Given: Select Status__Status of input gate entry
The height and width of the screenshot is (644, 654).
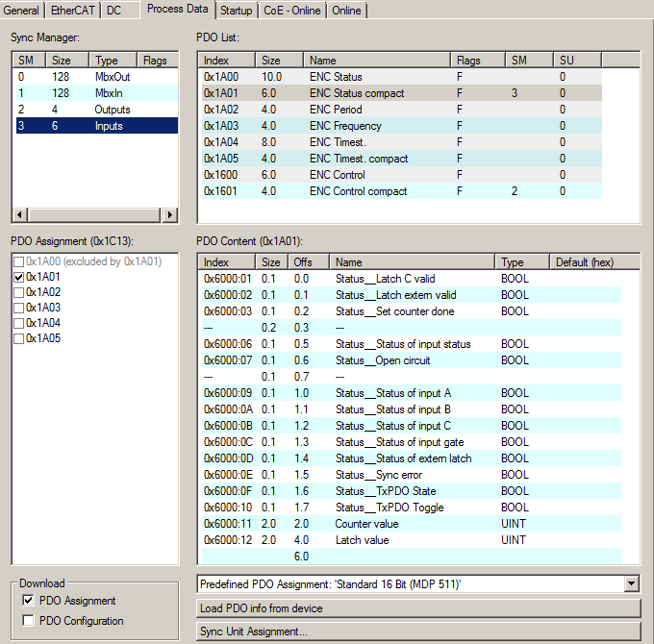Looking at the screenshot, I should pyautogui.click(x=412, y=442).
